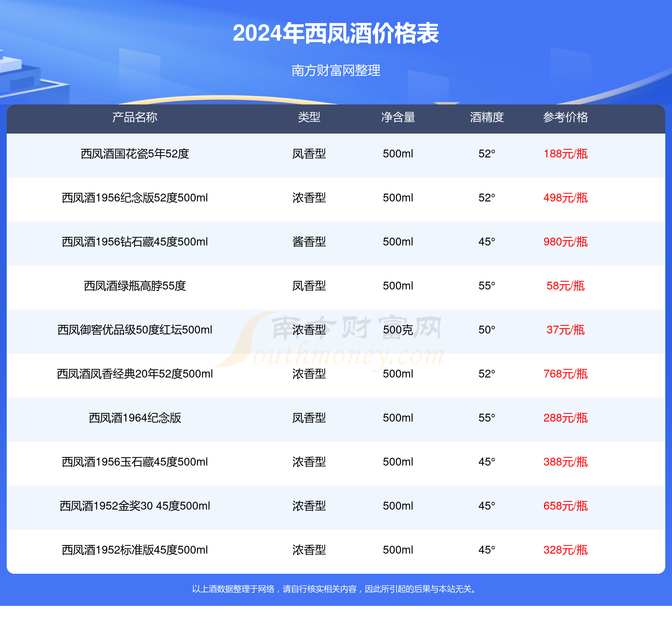672x623 pixels.
Task: Select 西凤御窖优品级50度红坛500ml product name
Action: (x=135, y=330)
